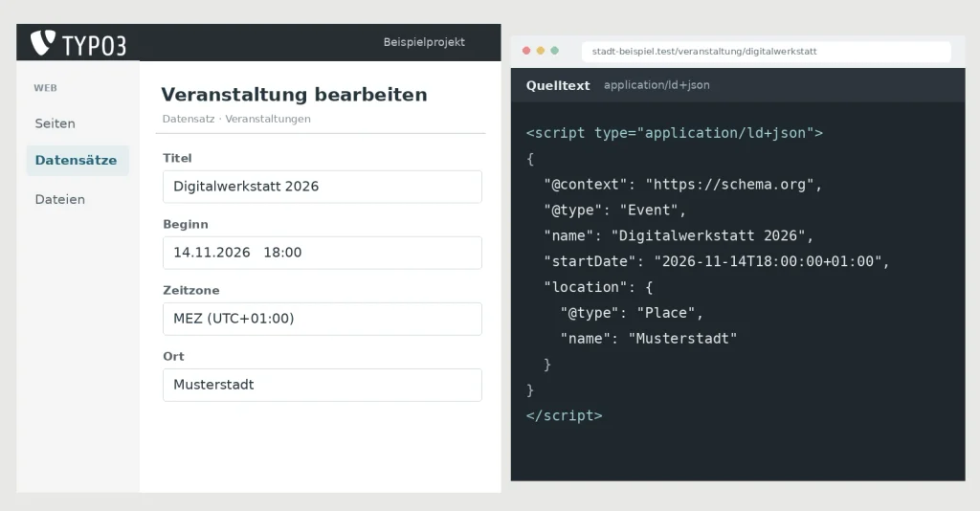Open the Seiten module

coord(55,123)
